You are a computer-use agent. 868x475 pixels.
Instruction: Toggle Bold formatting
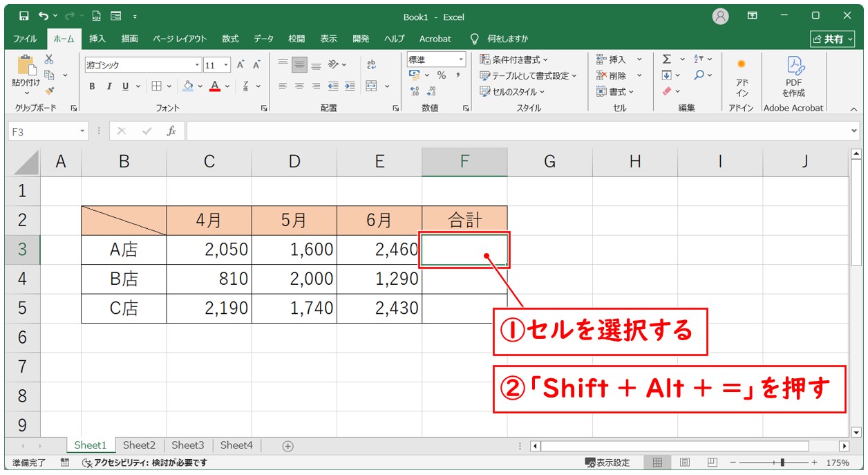click(x=92, y=86)
